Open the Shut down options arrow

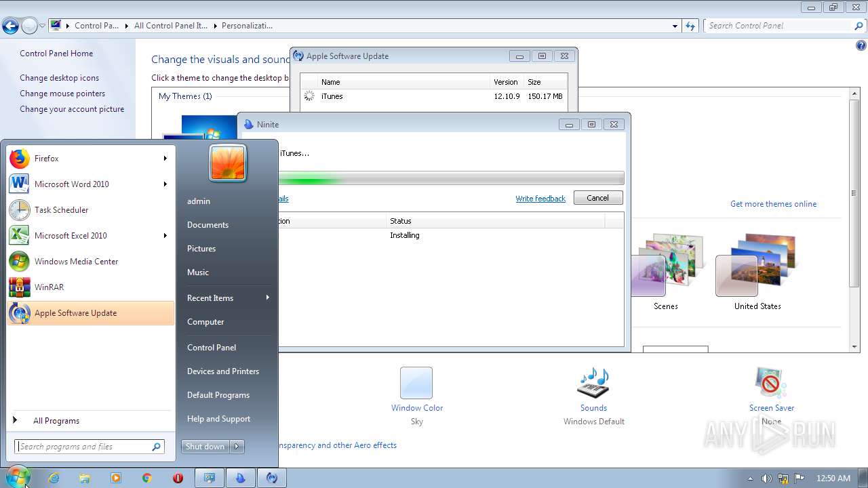click(237, 447)
